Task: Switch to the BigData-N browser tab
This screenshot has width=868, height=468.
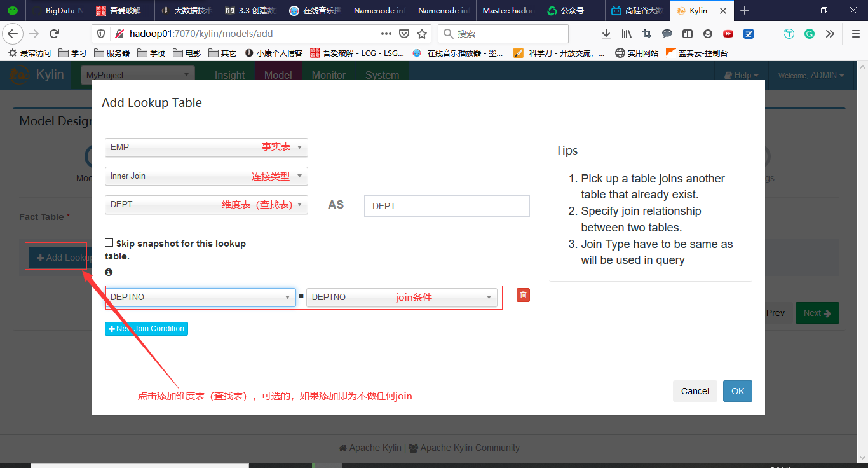Action: tap(57, 10)
